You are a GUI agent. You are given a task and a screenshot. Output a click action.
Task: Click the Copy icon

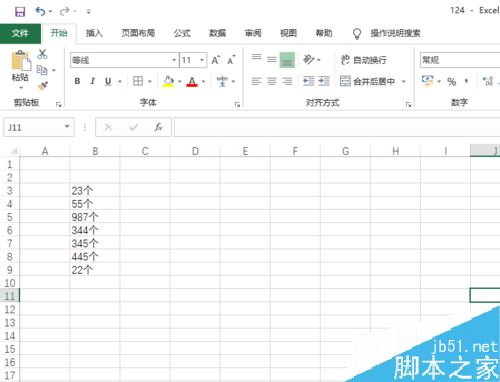point(42,70)
